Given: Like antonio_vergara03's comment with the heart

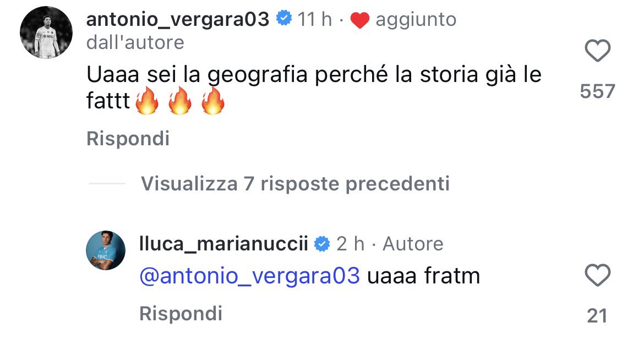Looking at the screenshot, I should 597,51.
